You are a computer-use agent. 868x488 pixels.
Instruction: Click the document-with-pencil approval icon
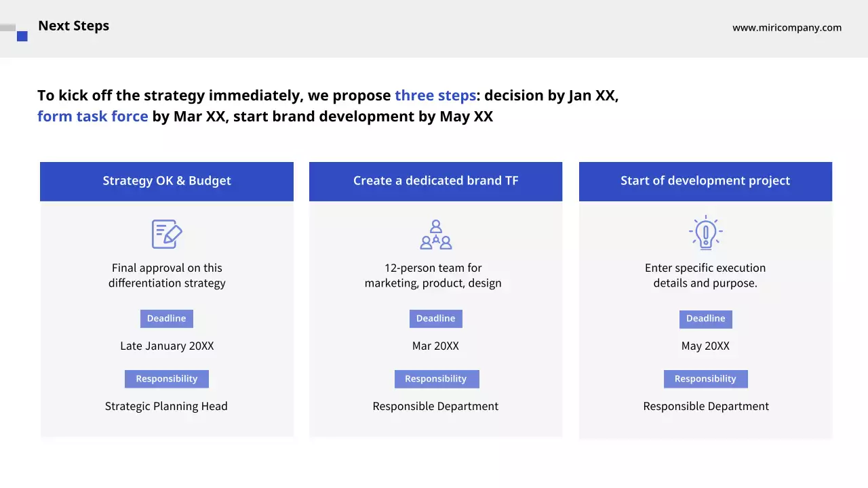167,234
